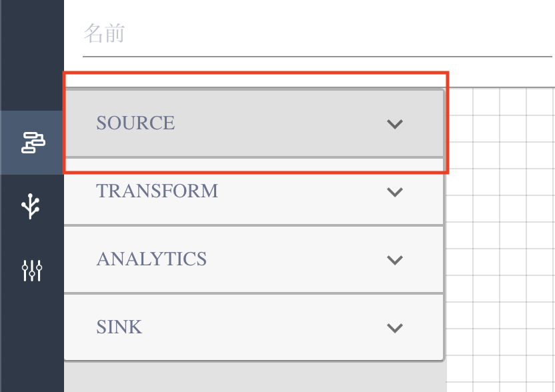The height and width of the screenshot is (392, 555).
Task: Expand the ANALYTICS section chevron
Action: click(395, 259)
